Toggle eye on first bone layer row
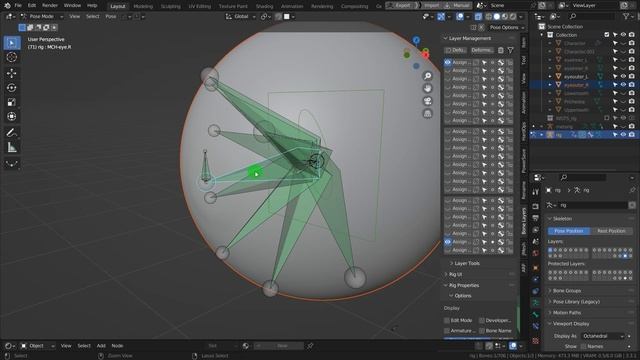The width and height of the screenshot is (640, 360). pos(448,62)
